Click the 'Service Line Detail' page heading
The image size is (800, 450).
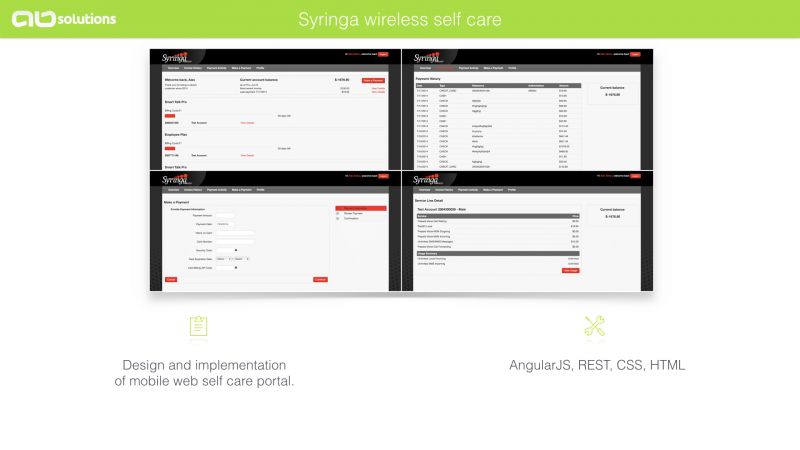click(x=429, y=201)
